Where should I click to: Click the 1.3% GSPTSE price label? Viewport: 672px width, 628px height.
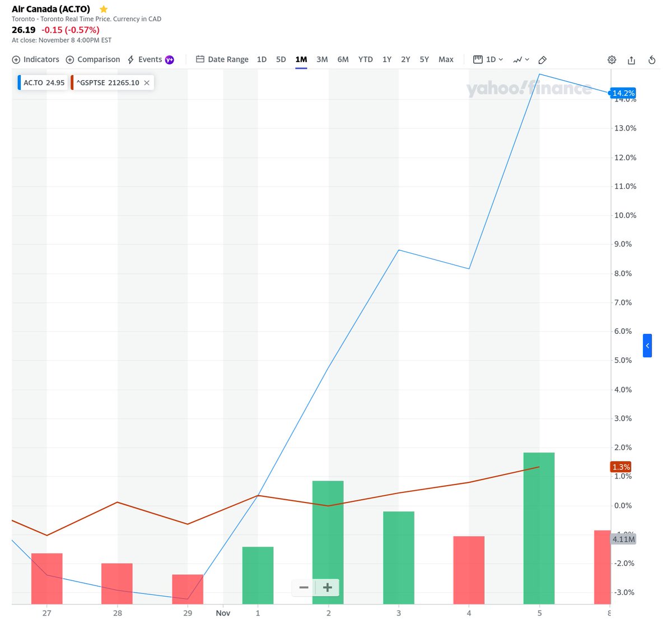tap(621, 467)
